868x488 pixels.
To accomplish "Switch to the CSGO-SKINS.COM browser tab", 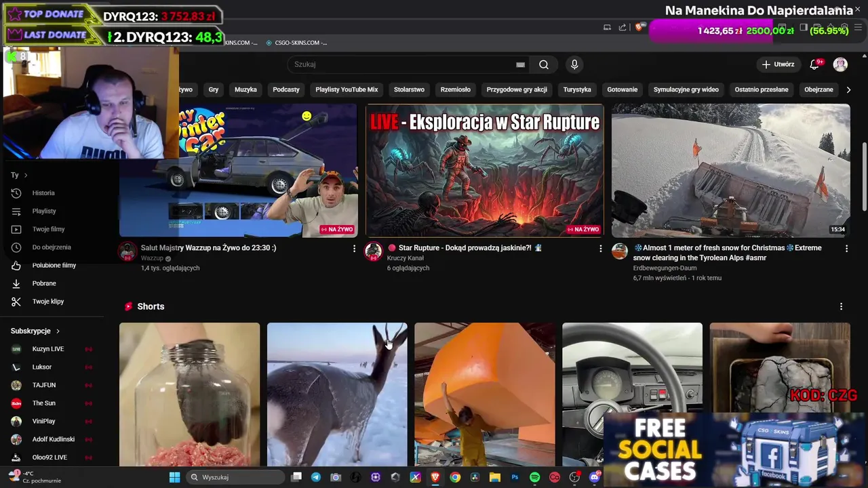I will 296,43.
